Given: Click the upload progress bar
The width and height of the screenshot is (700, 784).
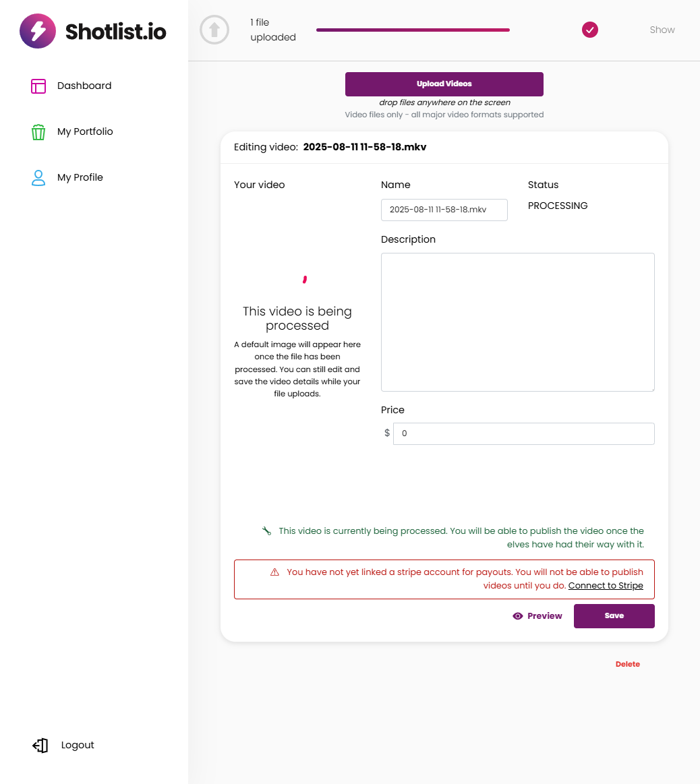Looking at the screenshot, I should 413,30.
